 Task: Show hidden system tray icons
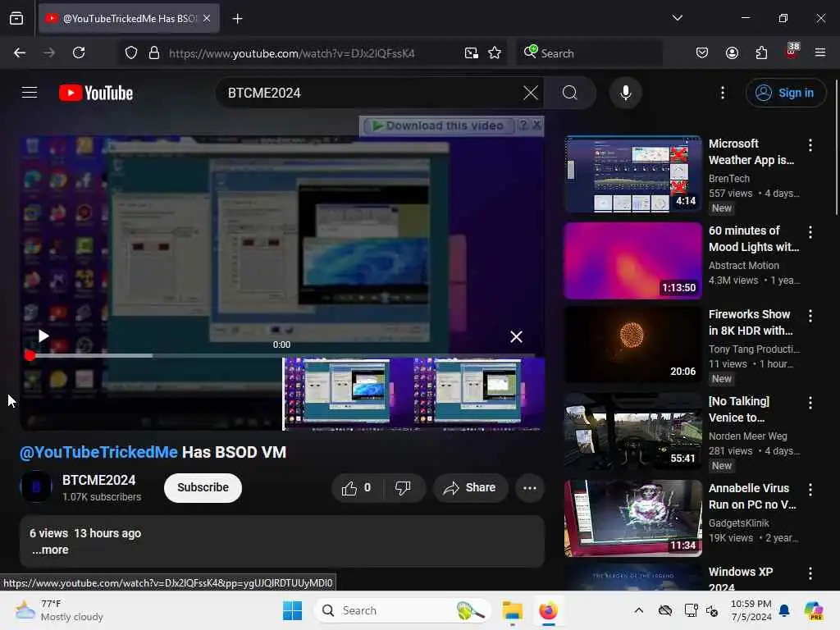coord(638,610)
